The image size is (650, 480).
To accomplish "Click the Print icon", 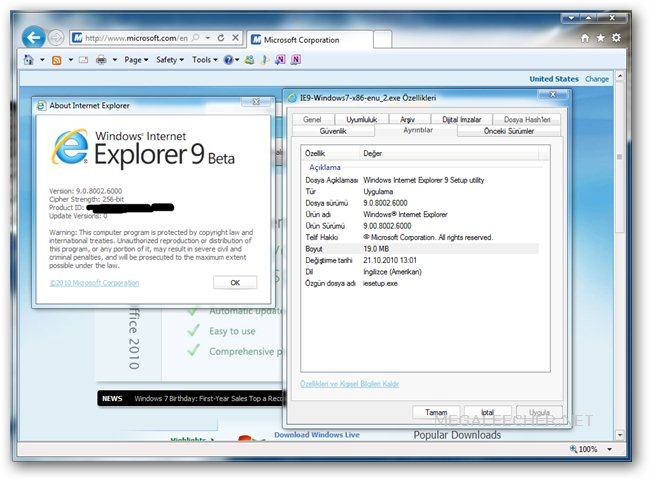I will click(x=101, y=60).
